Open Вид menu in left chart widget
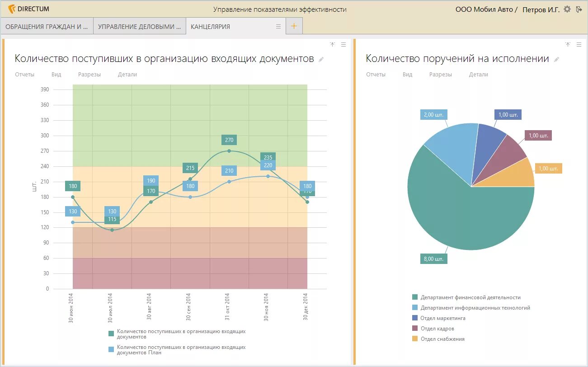 point(56,75)
